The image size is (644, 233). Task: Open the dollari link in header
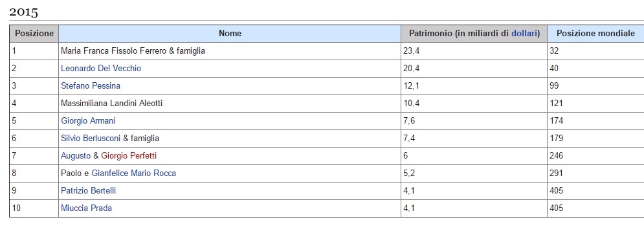(524, 33)
